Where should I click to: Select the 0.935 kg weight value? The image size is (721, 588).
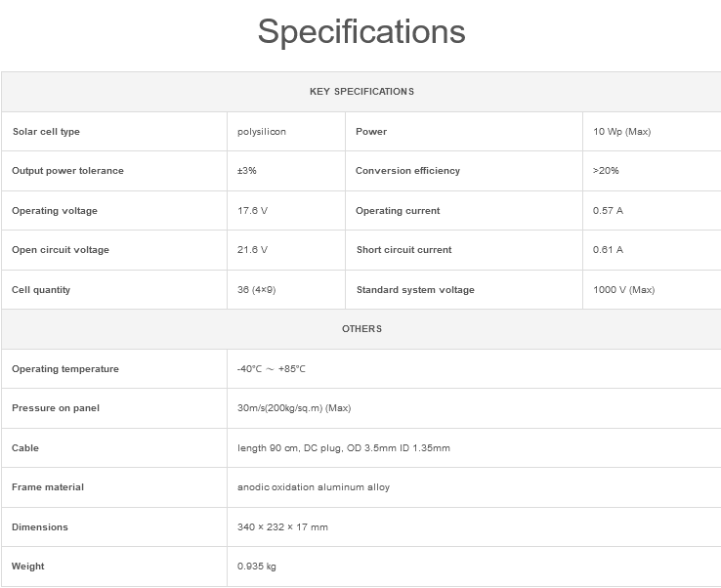(x=257, y=566)
